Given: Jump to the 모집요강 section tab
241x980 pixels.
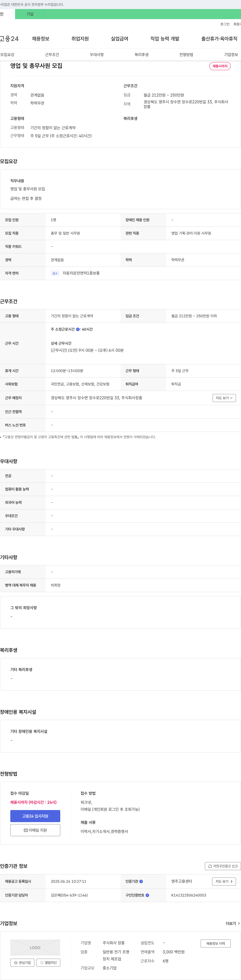Looking at the screenshot, I should pyautogui.click(x=7, y=55).
